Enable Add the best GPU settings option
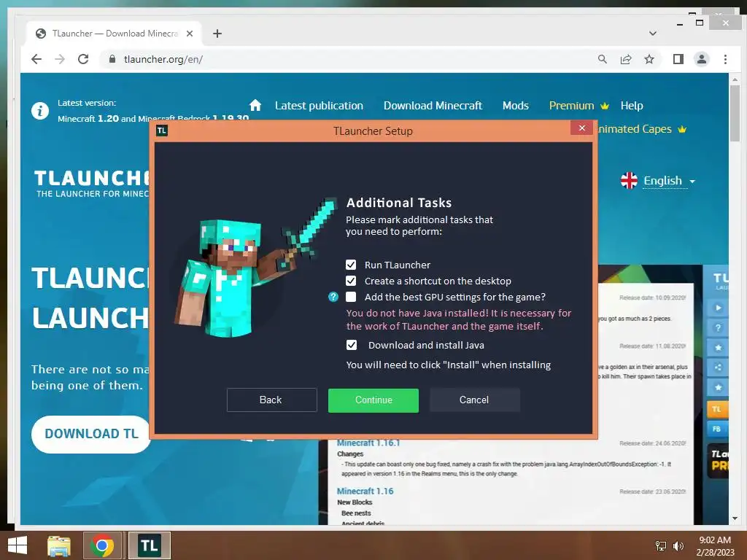This screenshot has width=747, height=560. 351,297
